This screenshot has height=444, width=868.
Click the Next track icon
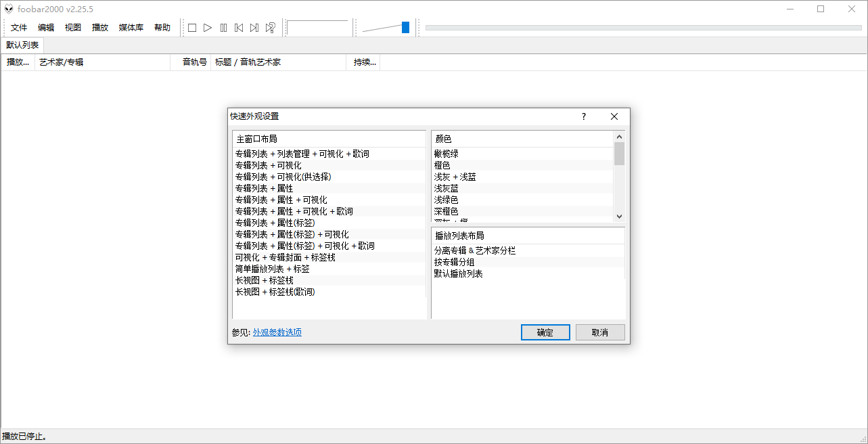point(254,27)
